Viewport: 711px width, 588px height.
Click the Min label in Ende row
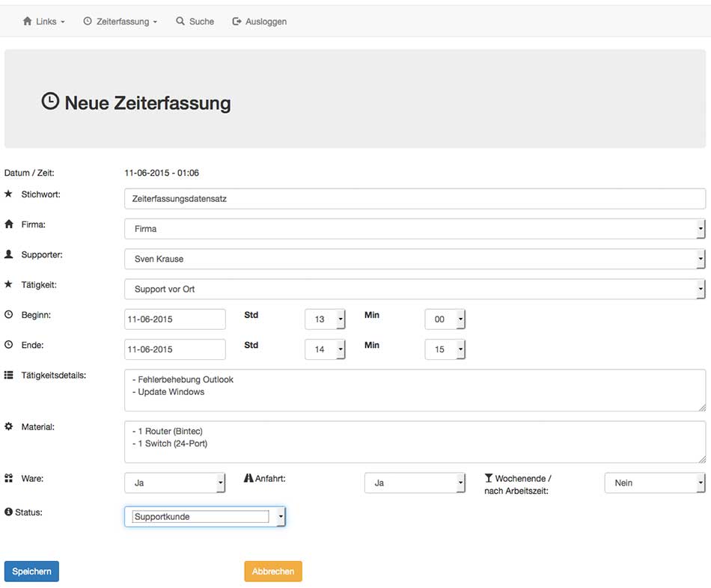tap(371, 345)
